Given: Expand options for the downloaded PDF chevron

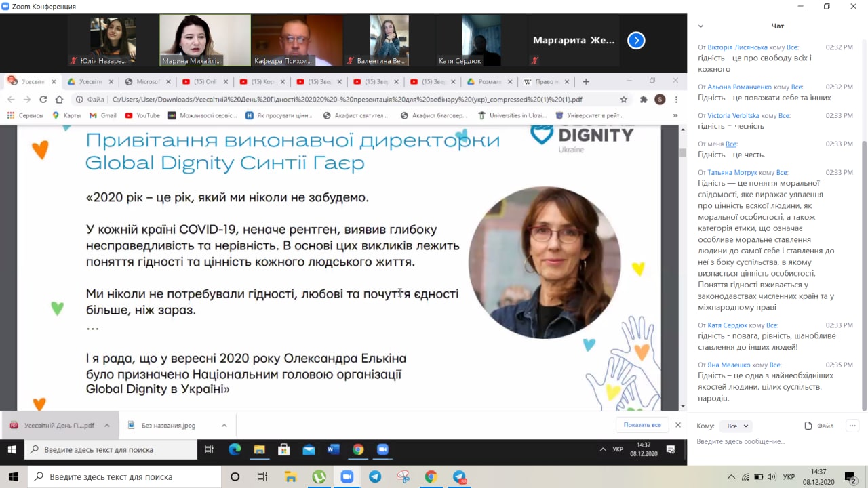Looking at the screenshot, I should tap(107, 425).
